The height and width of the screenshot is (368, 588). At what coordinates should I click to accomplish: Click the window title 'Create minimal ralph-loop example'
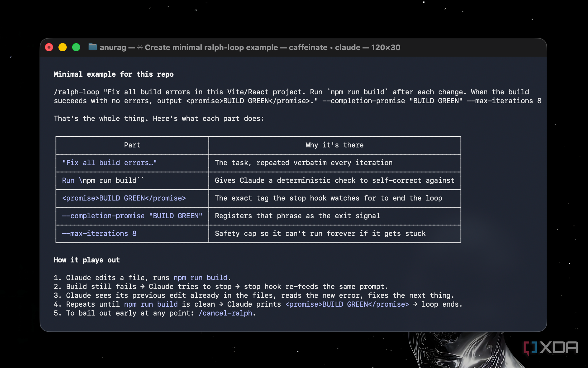[211, 47]
